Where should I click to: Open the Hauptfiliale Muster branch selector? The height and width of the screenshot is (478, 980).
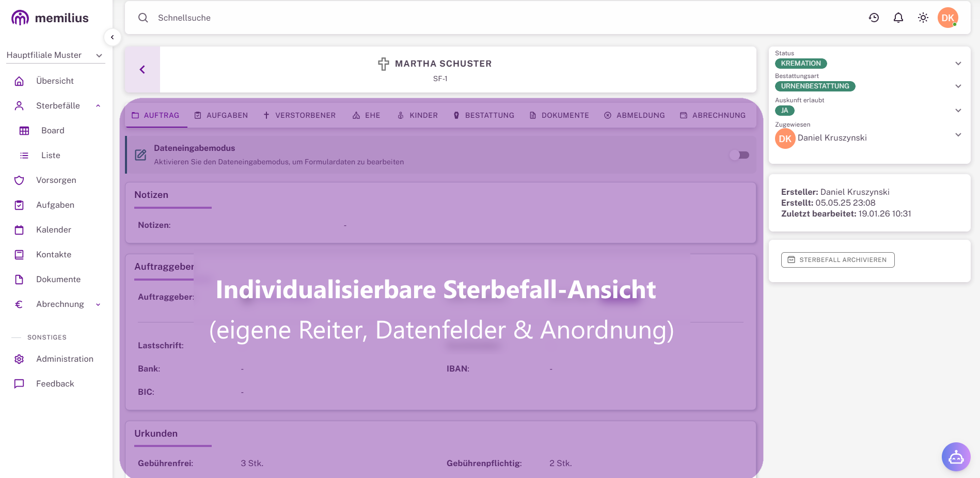pos(55,55)
